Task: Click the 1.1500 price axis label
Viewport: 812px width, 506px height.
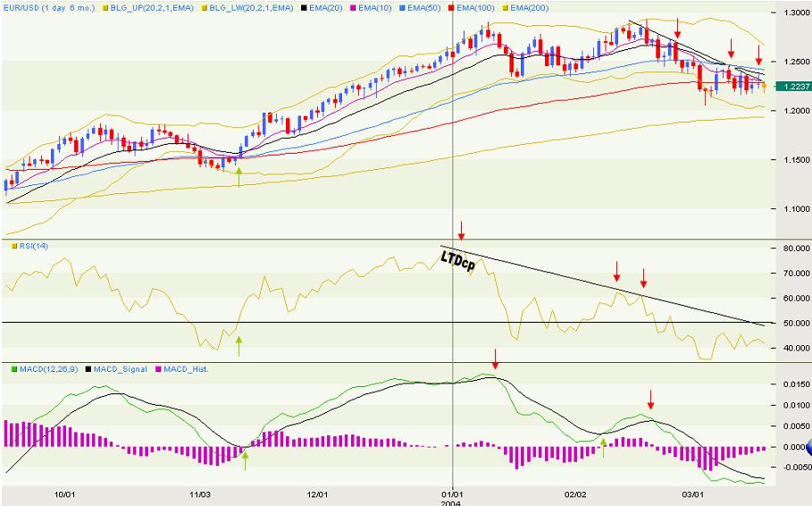Action: click(x=798, y=160)
